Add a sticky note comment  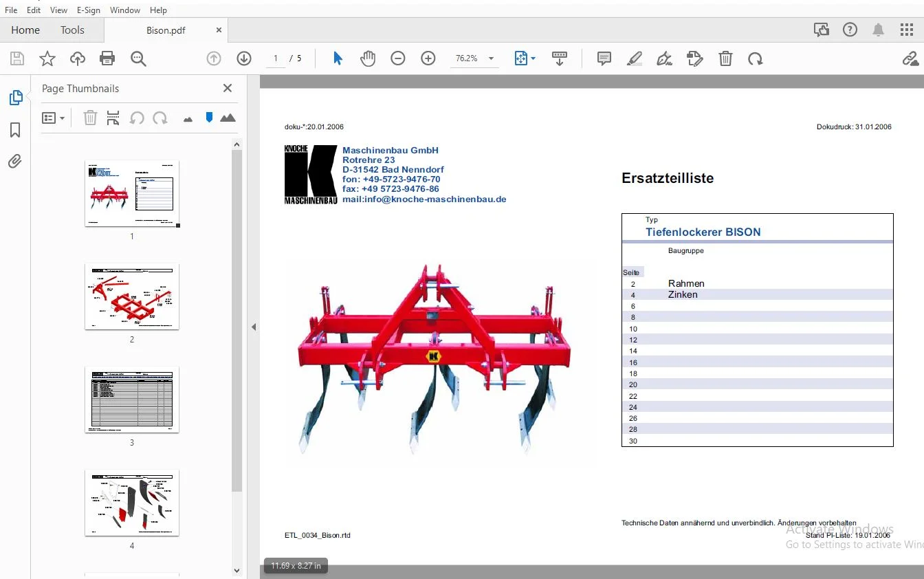pos(604,59)
